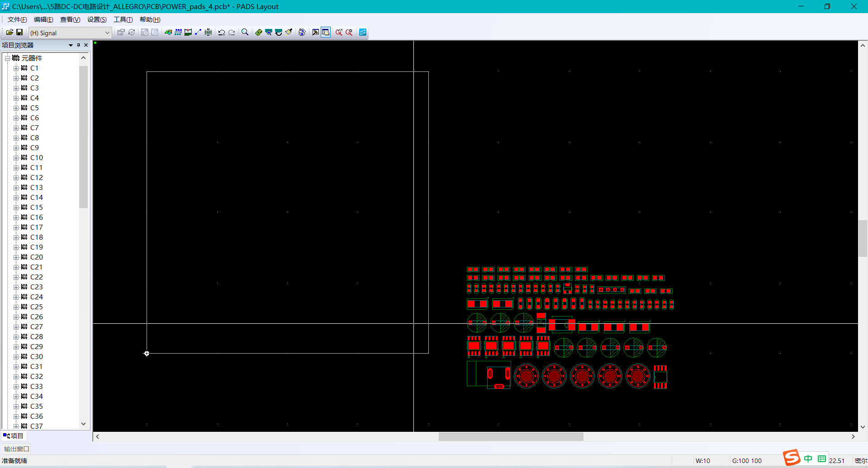This screenshot has width=868, height=468.
Task: Open the 帮助(H) menu
Action: tap(150, 19)
